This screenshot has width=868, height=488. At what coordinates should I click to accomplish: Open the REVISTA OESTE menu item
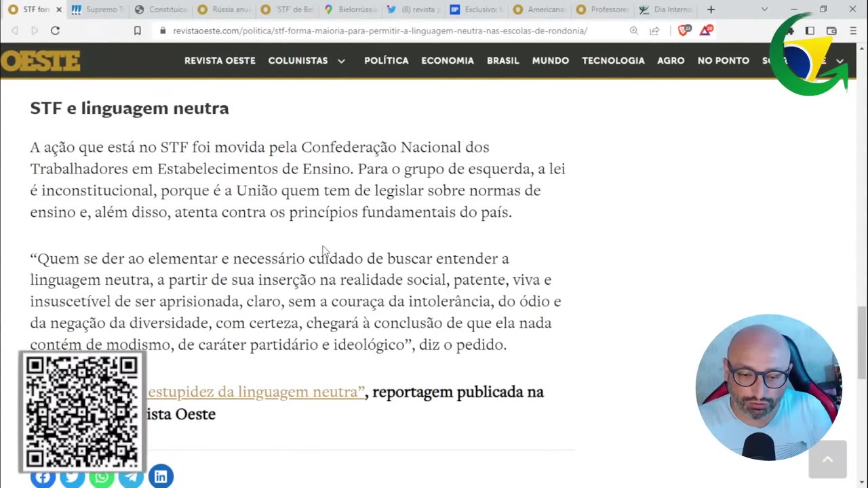click(x=220, y=60)
